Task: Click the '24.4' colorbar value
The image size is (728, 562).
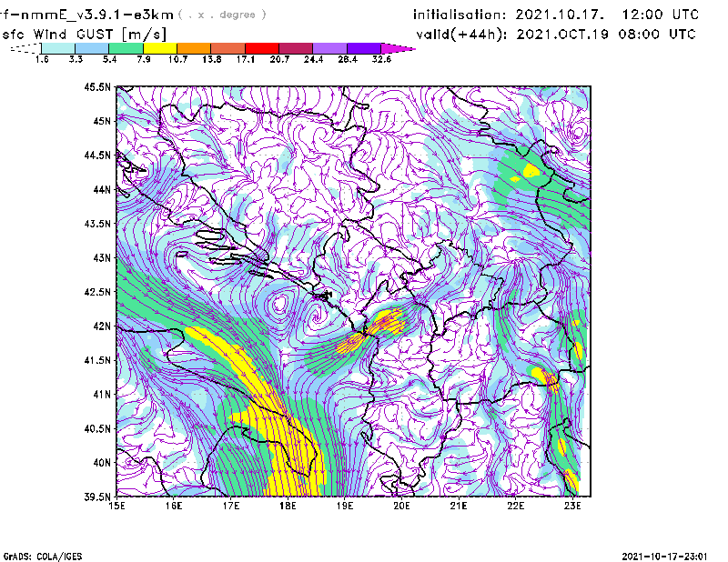Action: pos(313,59)
